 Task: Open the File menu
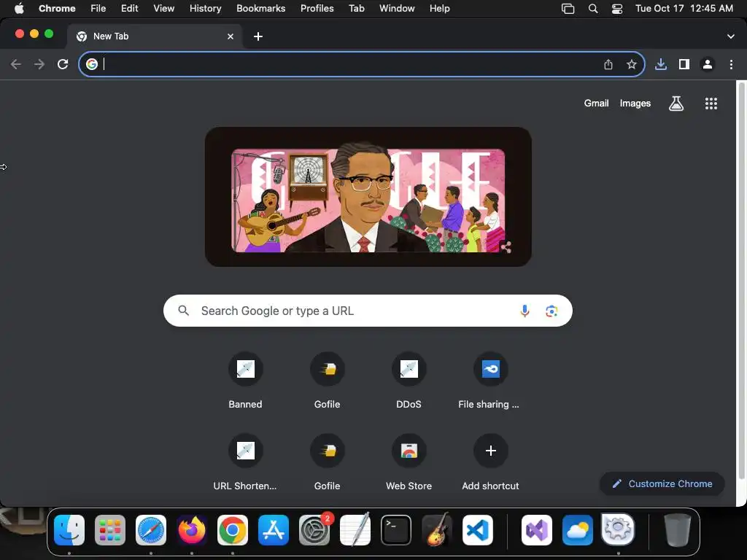(98, 9)
